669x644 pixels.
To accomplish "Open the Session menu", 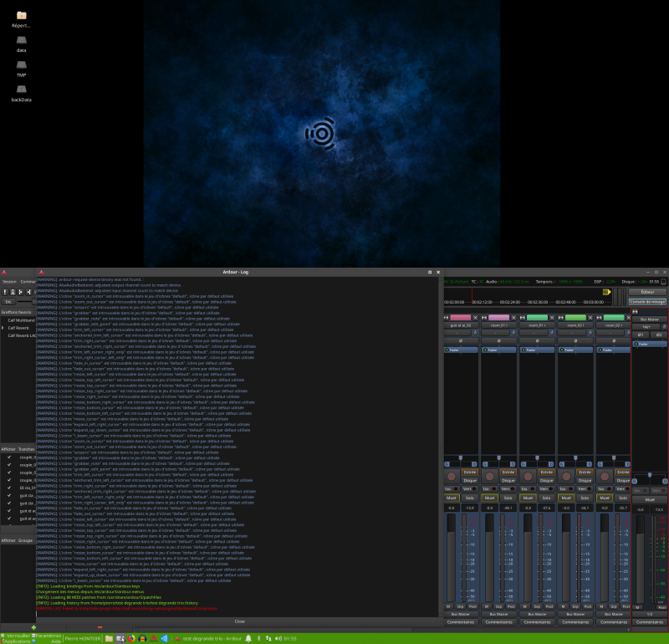I will click(8, 281).
